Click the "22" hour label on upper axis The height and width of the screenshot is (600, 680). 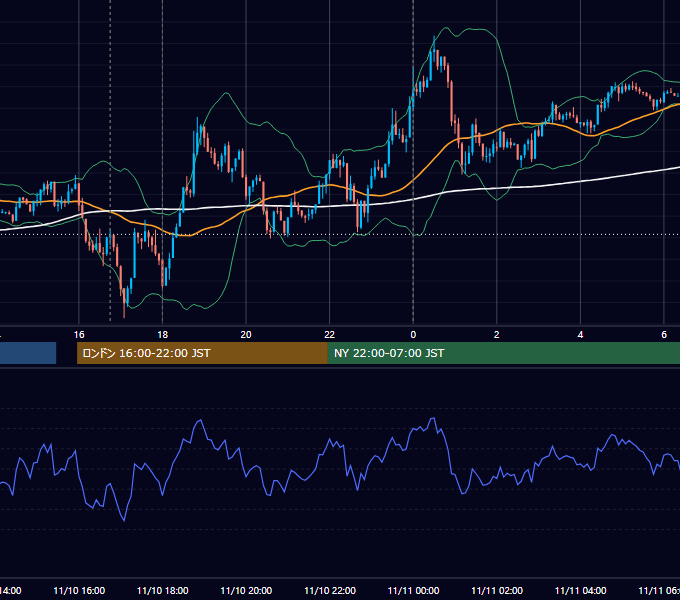tap(330, 335)
